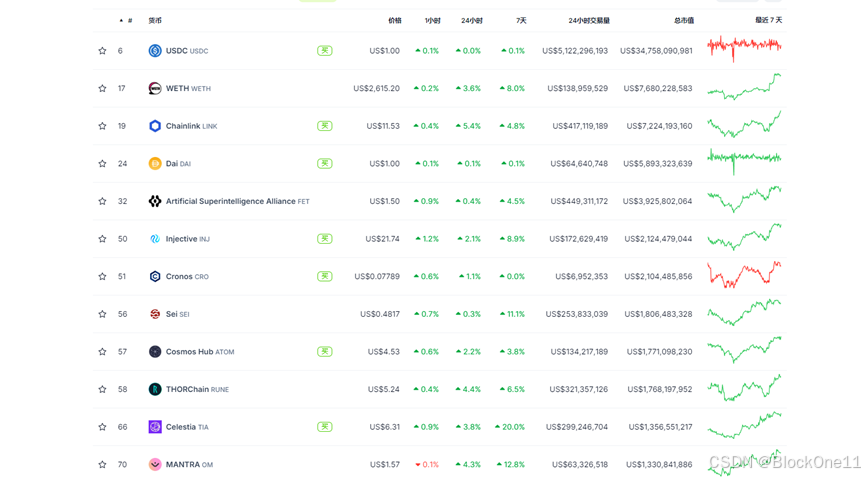Sort by the 总市值 column header

684,20
